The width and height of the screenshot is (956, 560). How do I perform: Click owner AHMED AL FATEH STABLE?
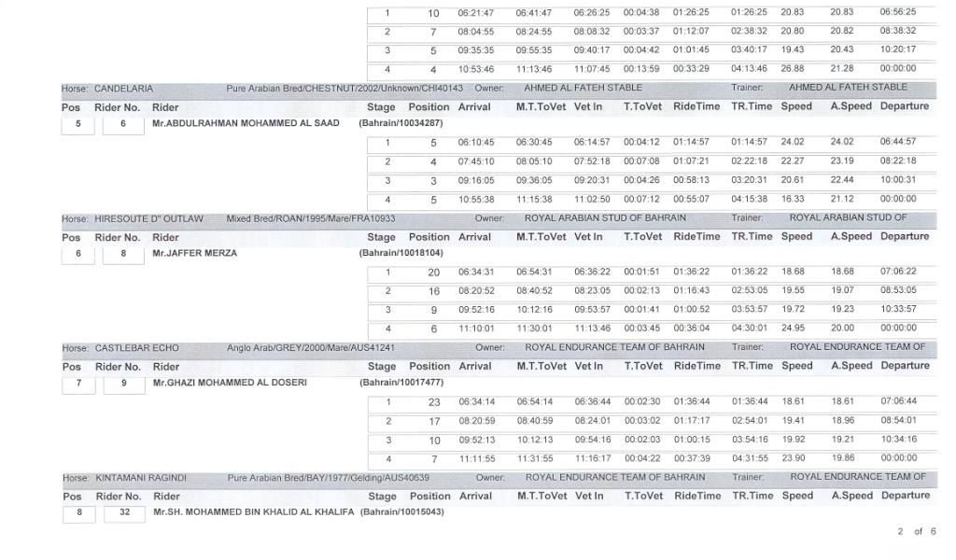583,88
